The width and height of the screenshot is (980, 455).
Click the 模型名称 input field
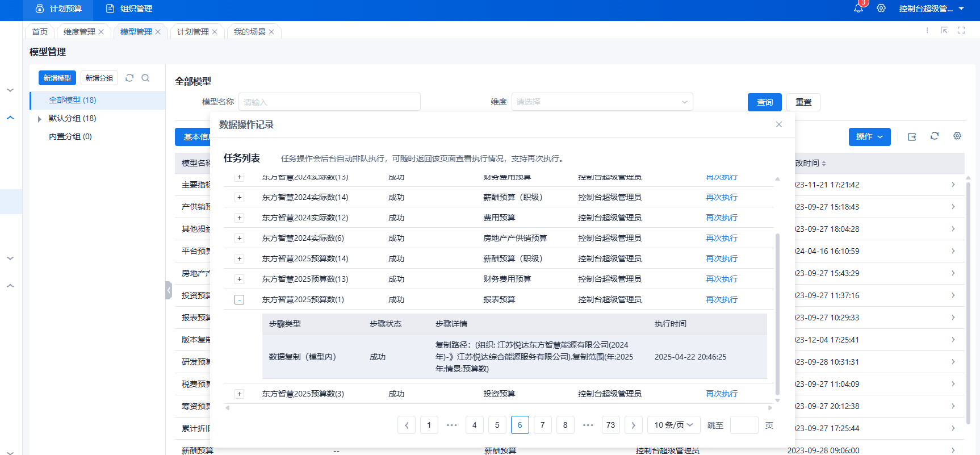(329, 102)
